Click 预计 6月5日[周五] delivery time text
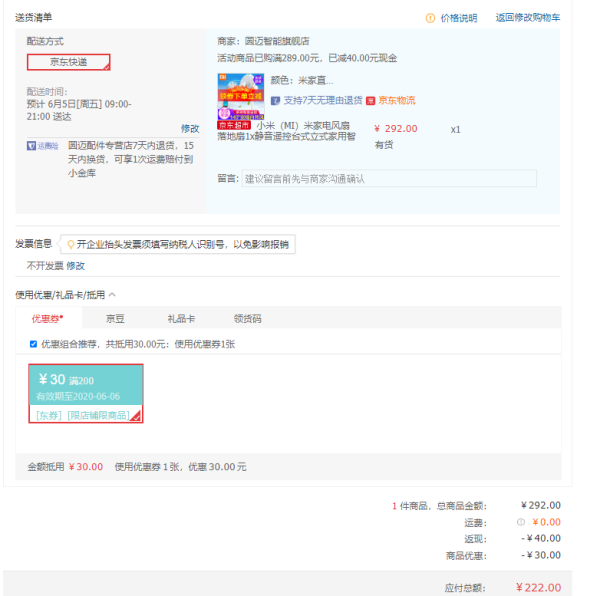Screen dimensions: 600x596 tap(79, 110)
